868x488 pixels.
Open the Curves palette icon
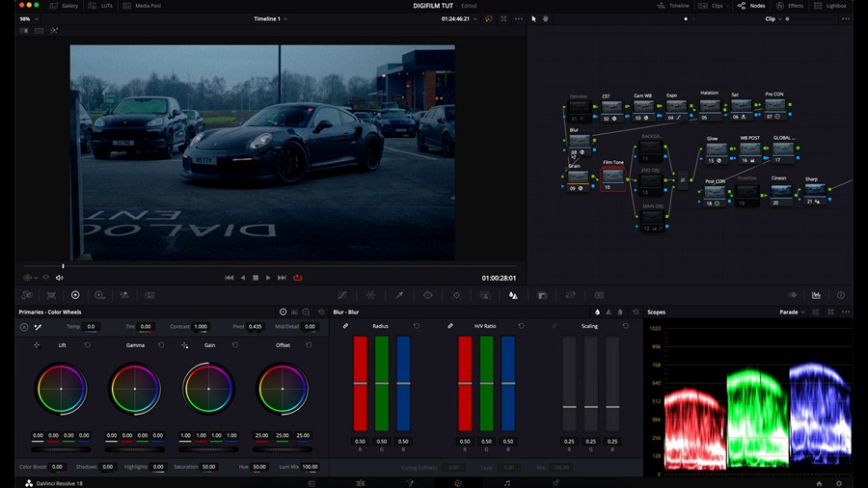click(x=342, y=295)
